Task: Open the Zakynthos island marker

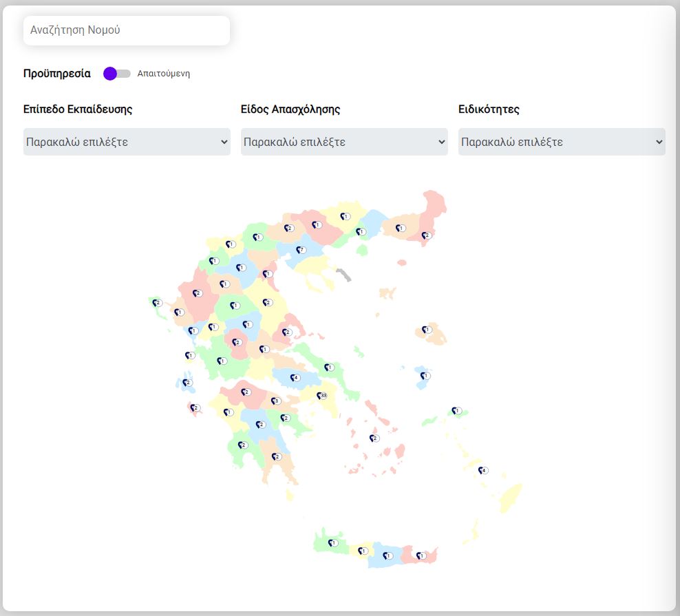Action: (x=194, y=408)
